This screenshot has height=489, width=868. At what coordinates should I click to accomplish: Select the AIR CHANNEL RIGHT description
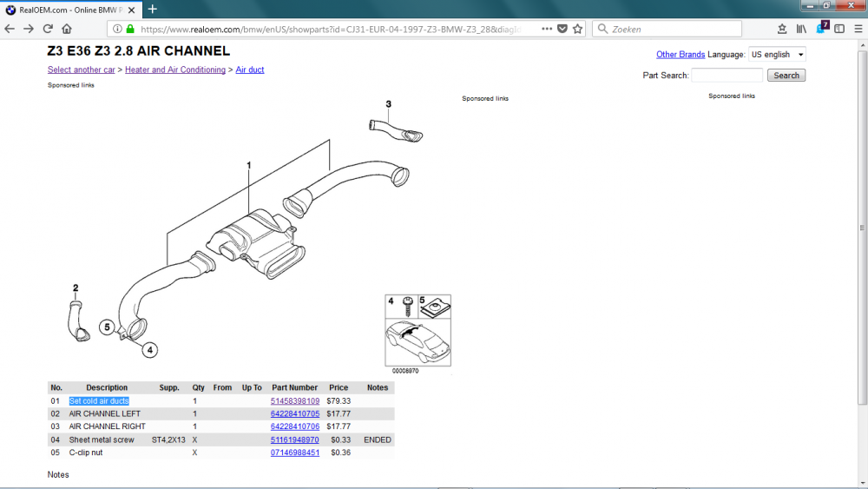(x=108, y=426)
